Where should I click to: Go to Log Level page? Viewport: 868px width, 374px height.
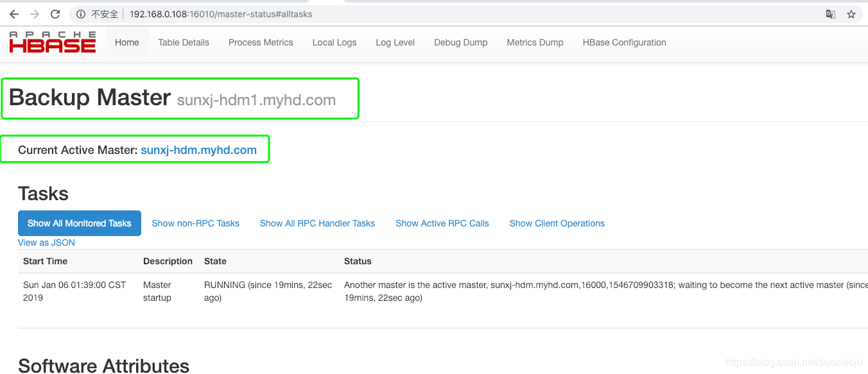pyautogui.click(x=395, y=42)
